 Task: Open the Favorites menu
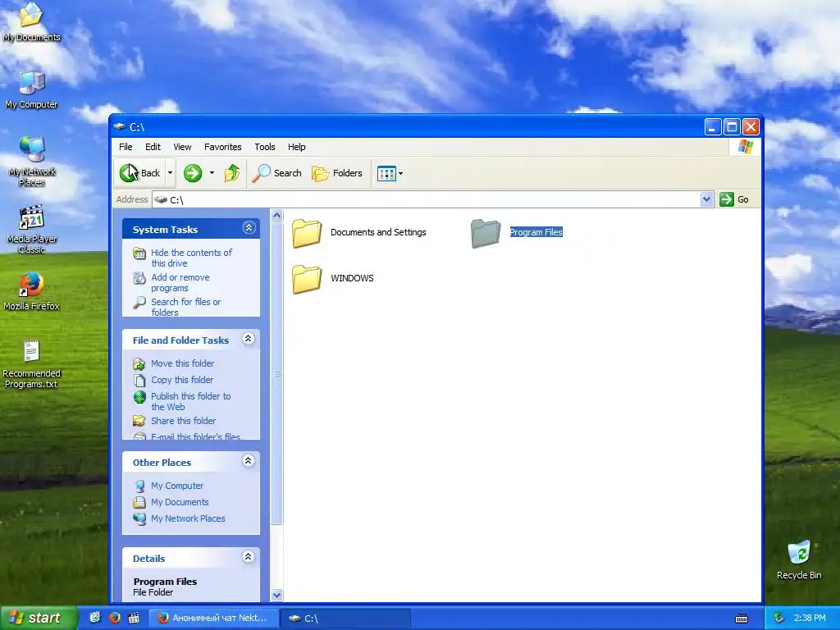coord(223,147)
